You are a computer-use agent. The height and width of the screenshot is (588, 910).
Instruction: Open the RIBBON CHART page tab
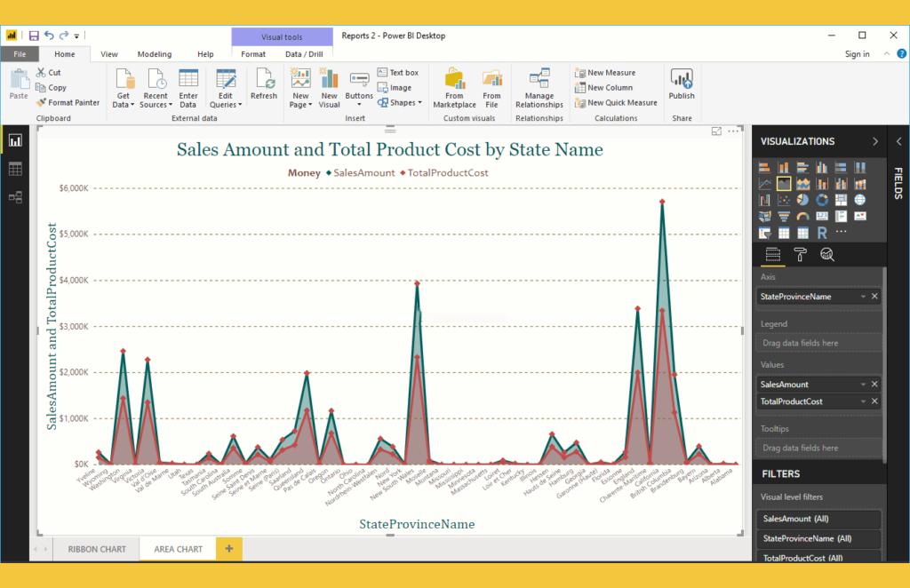pos(97,549)
